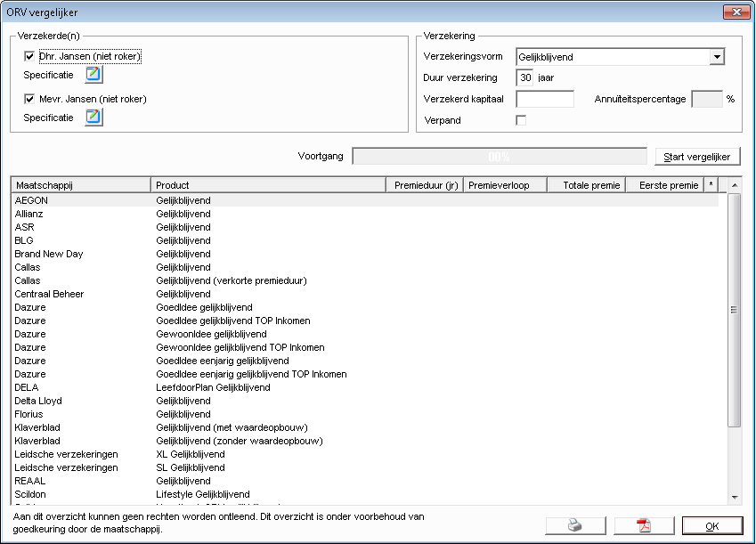The image size is (756, 544).
Task: Select Dazure GewoonIdee gelijkblijvend TOP Inkomen
Action: tap(365, 347)
